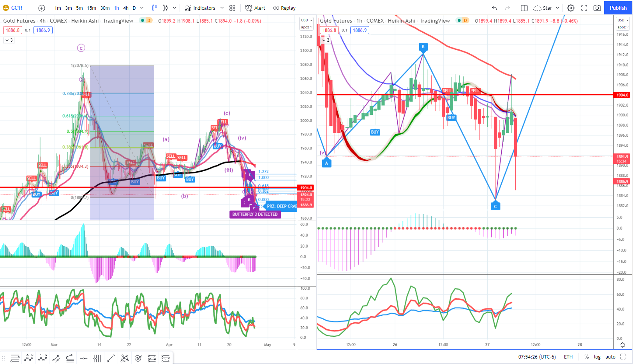Open apoz unit dropdown on 4h chart
The height and width of the screenshot is (364, 633).
pyautogui.click(x=307, y=27)
